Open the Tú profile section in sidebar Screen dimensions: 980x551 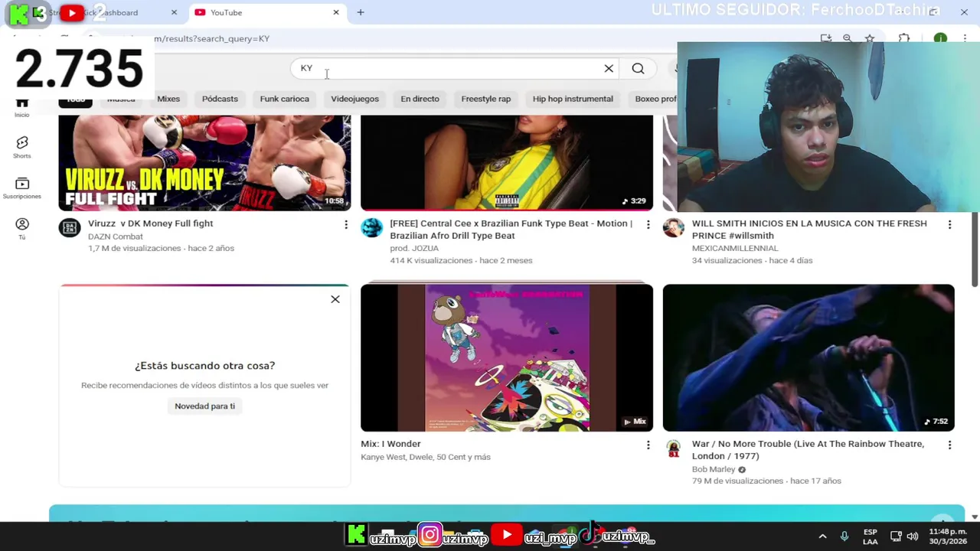pos(21,229)
